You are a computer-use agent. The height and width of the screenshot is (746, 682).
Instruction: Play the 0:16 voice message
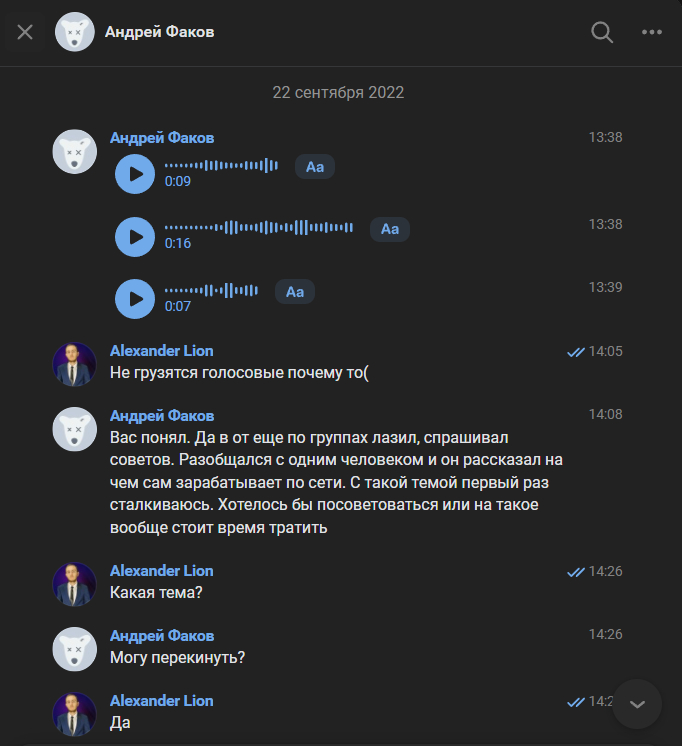pos(135,236)
